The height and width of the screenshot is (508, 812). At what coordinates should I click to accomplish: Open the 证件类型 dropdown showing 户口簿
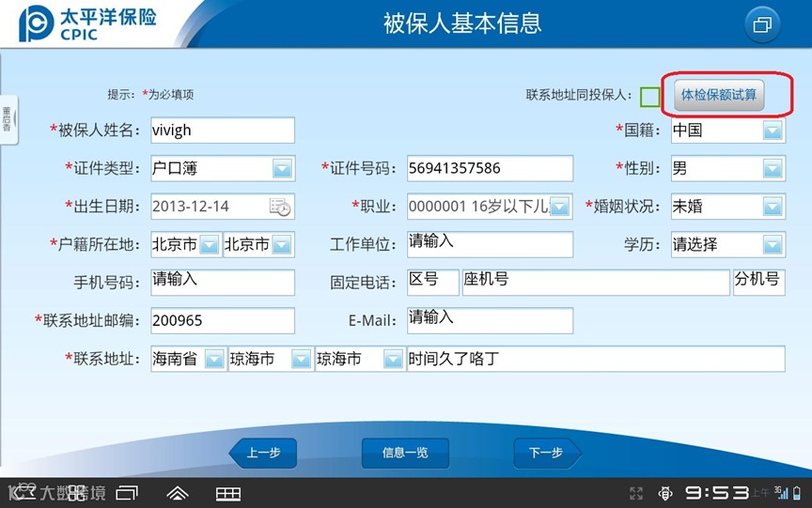[223, 168]
